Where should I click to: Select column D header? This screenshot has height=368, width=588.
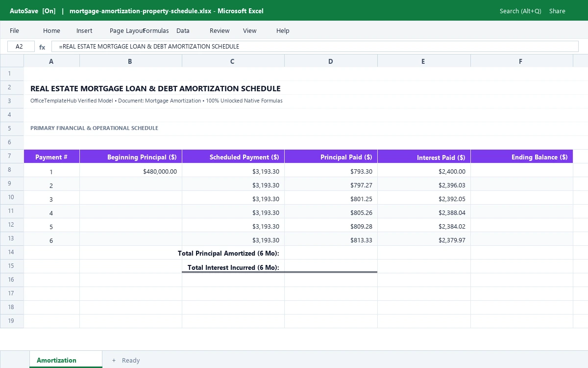coord(331,61)
